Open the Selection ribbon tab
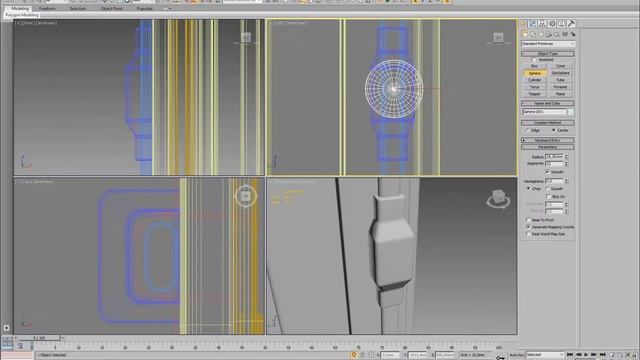The height and width of the screenshot is (360, 640). pos(78,9)
